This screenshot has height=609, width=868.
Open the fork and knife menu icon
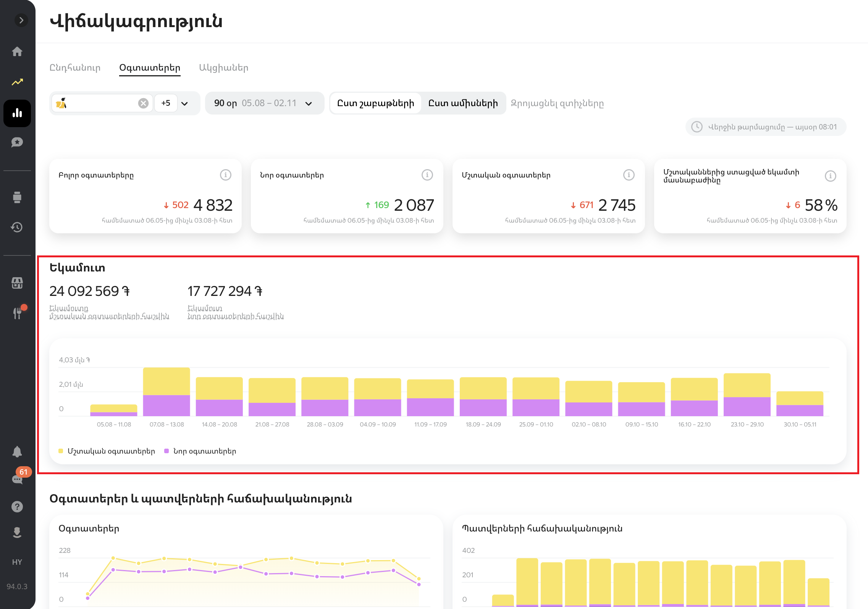[17, 313]
